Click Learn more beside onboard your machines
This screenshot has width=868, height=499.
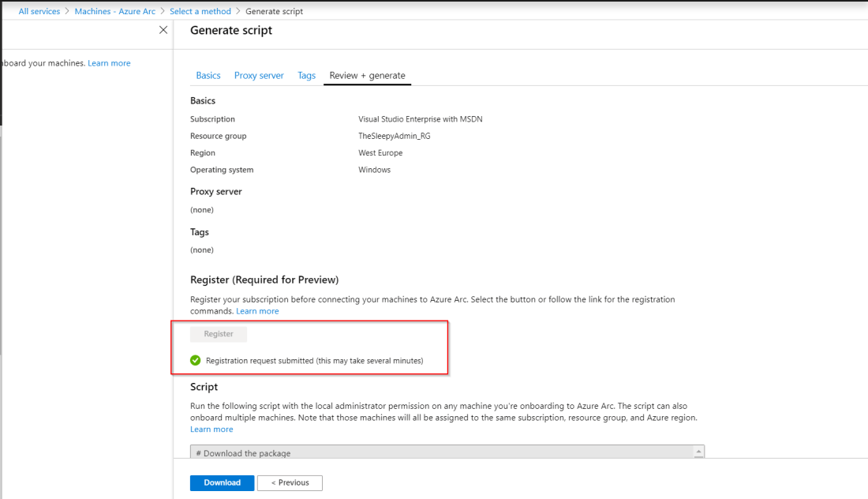(109, 63)
